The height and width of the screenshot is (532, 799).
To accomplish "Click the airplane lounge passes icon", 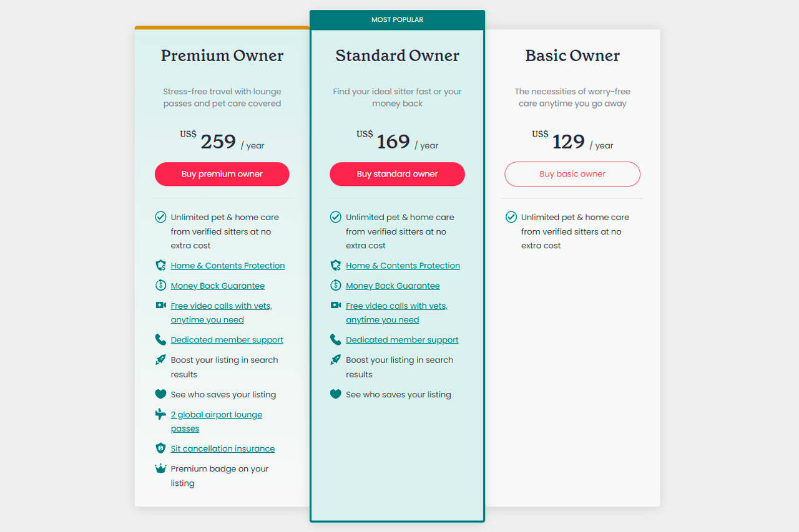I will coord(160,414).
